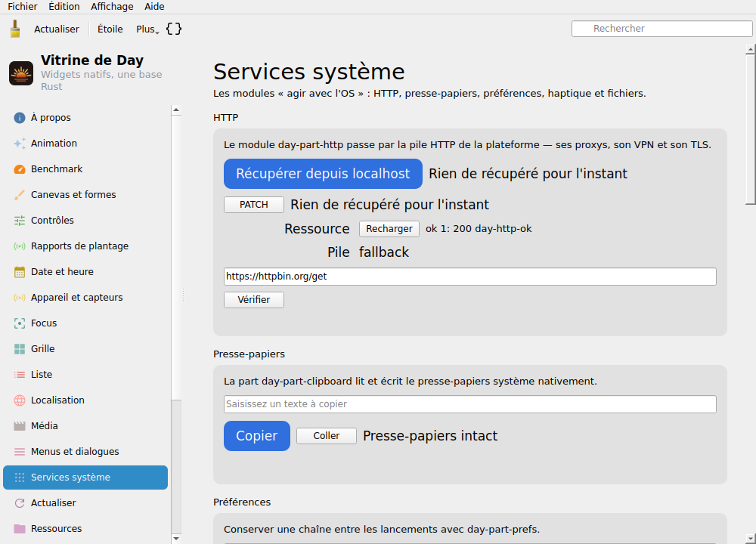This screenshot has height=544, width=756.
Task: Click the PATCH button
Action: [253, 204]
